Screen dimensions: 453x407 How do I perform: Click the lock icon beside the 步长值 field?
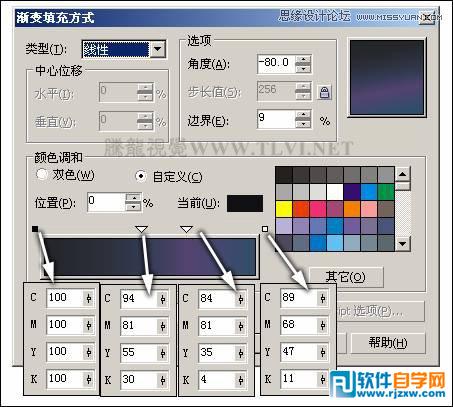click(324, 92)
